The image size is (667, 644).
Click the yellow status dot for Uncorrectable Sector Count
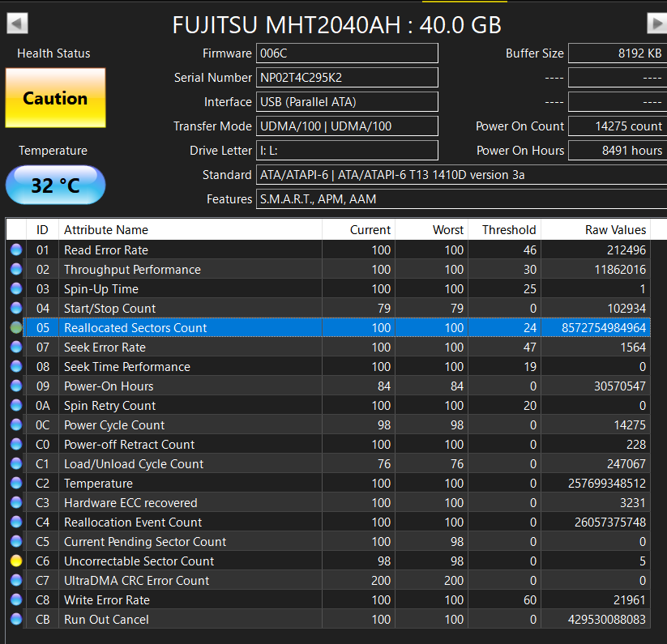coord(16,561)
